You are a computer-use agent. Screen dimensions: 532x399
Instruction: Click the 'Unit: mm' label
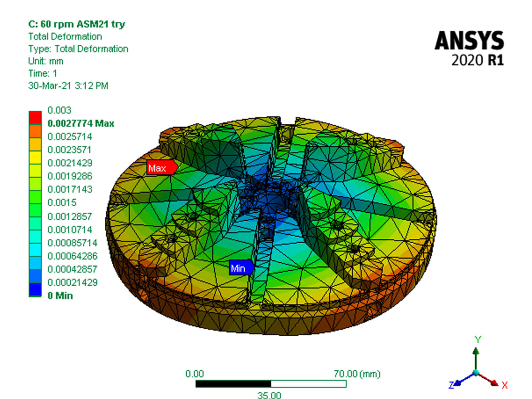pyautogui.click(x=45, y=61)
